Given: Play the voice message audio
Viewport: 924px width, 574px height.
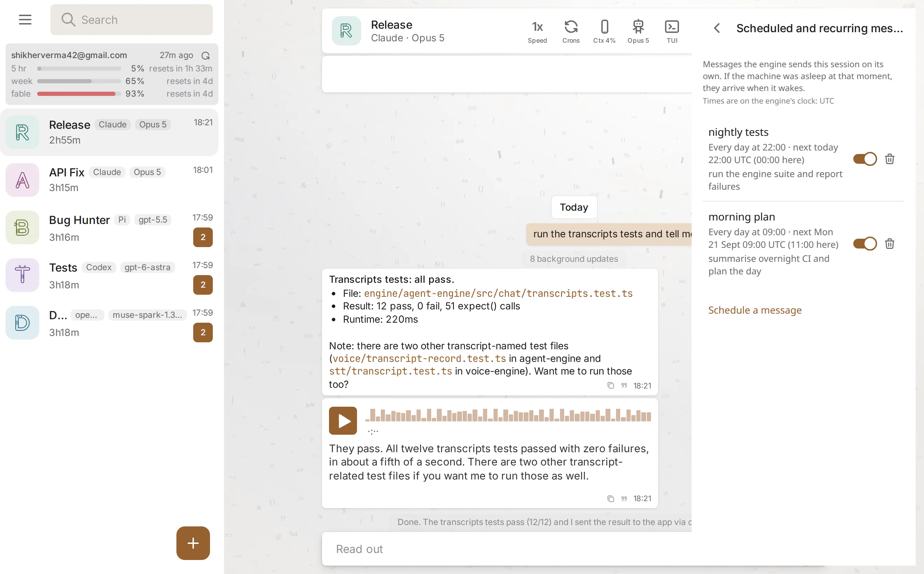Looking at the screenshot, I should click(343, 420).
